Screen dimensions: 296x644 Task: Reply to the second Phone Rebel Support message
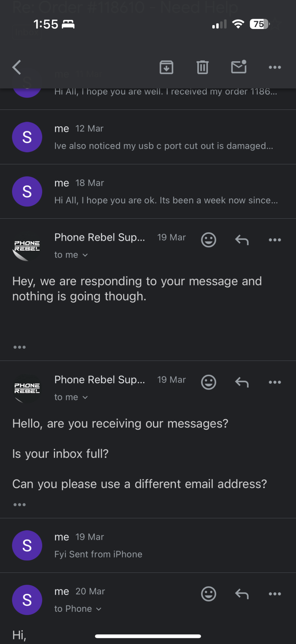[x=242, y=382]
